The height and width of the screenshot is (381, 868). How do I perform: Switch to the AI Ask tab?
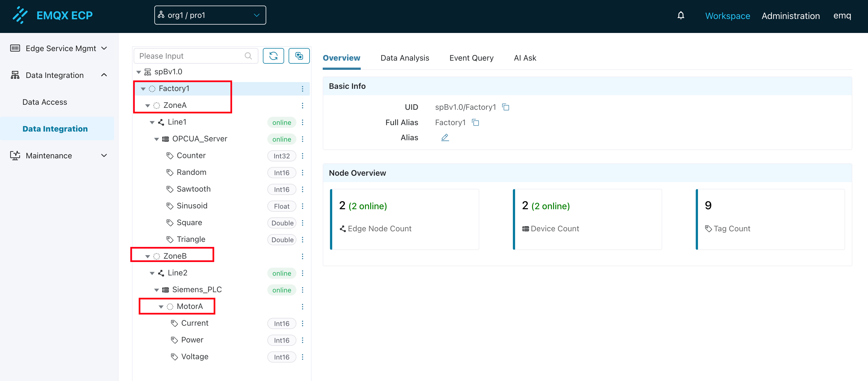(x=525, y=58)
